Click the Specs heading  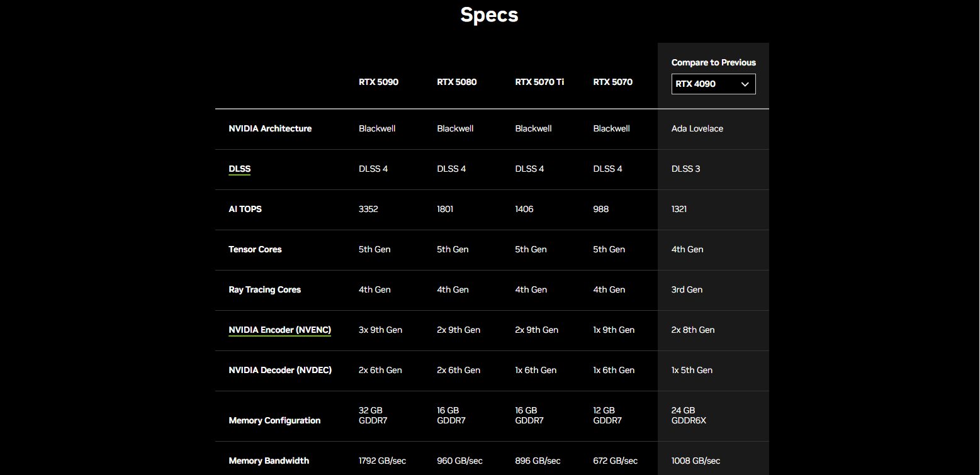[x=489, y=14]
